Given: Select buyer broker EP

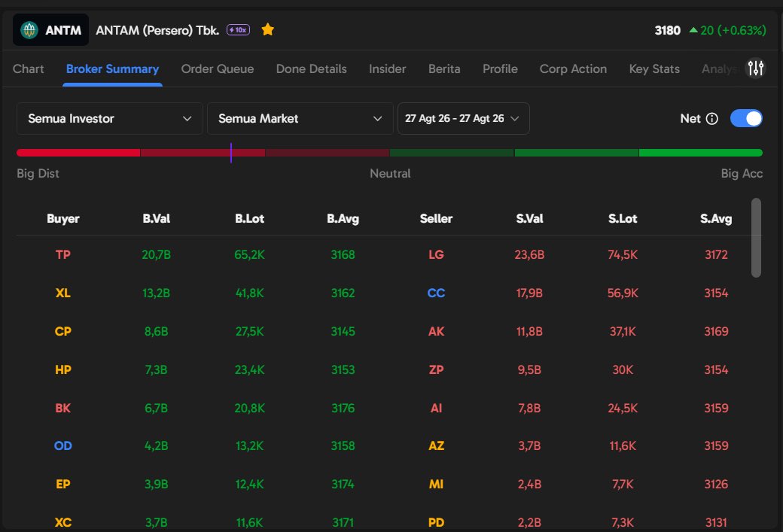Looking at the screenshot, I should [63, 484].
